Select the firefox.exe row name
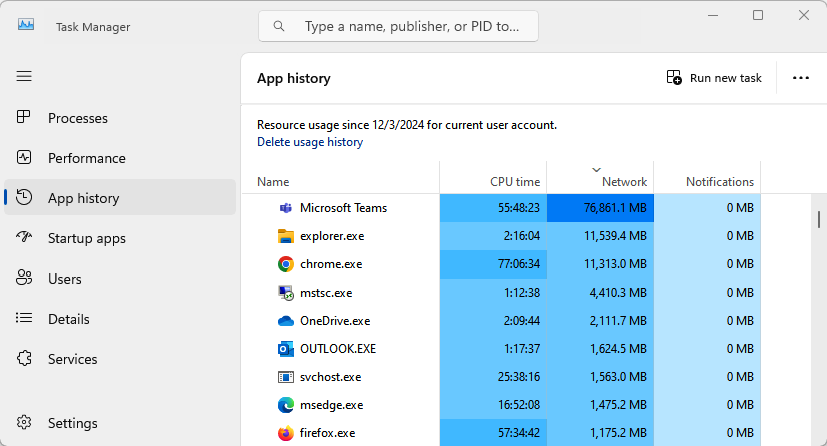The image size is (827, 446). (328, 433)
